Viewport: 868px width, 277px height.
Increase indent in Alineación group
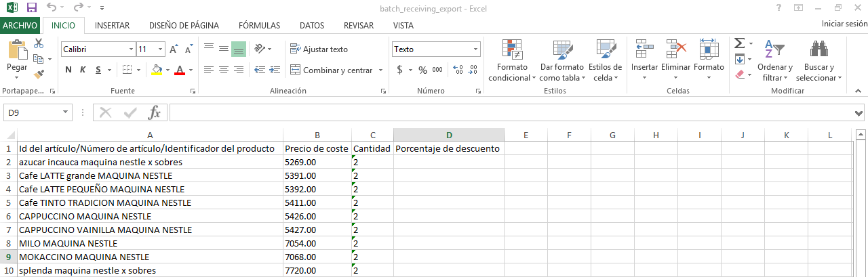click(x=273, y=70)
